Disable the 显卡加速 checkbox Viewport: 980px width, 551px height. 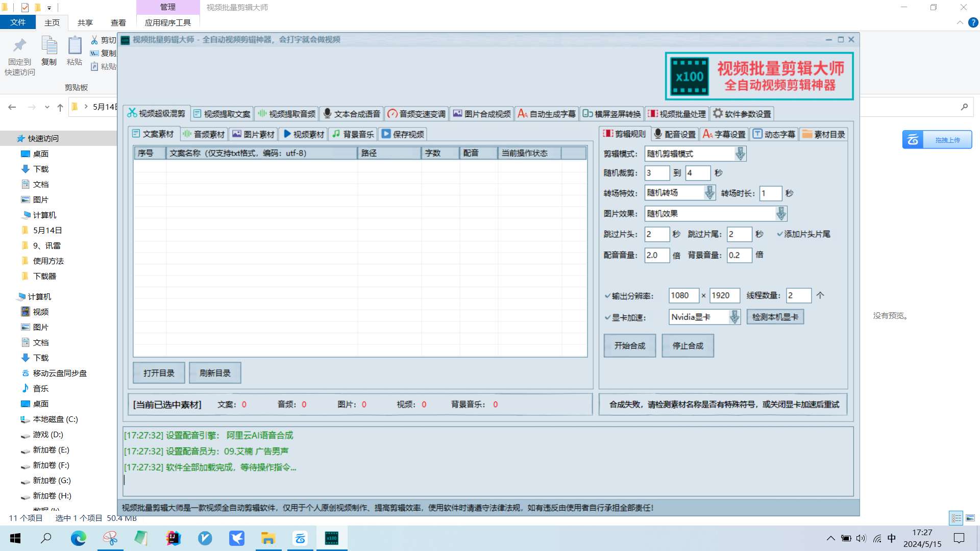(x=607, y=317)
